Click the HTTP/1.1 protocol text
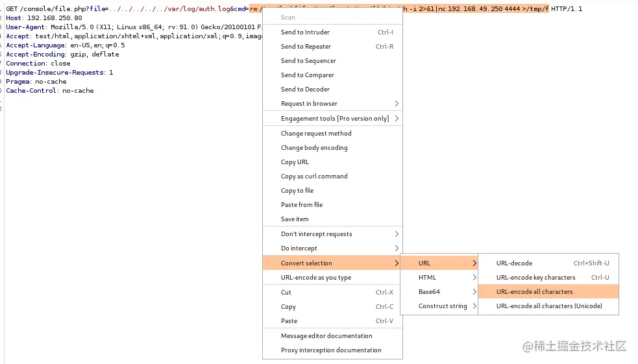Image resolution: width=638 pixels, height=364 pixels. [x=567, y=8]
